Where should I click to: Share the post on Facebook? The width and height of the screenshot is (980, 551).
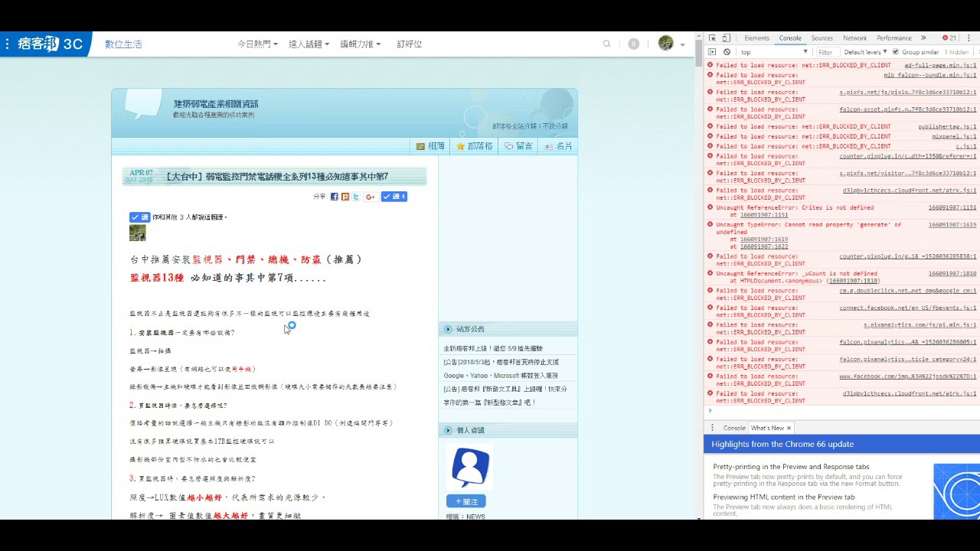point(335,197)
